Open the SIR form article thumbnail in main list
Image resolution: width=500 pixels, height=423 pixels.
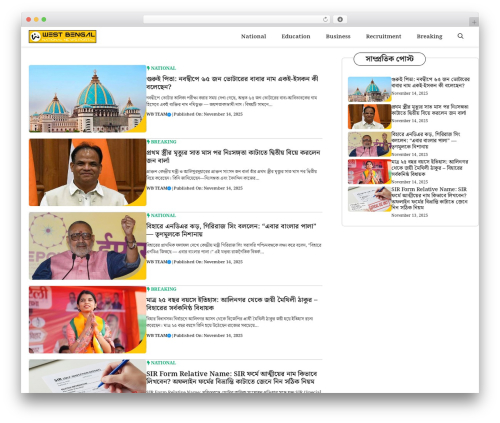pos(87,376)
